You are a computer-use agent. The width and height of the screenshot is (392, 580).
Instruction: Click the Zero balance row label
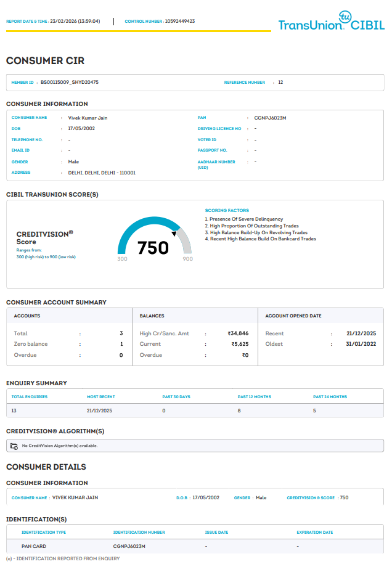pos(31,344)
